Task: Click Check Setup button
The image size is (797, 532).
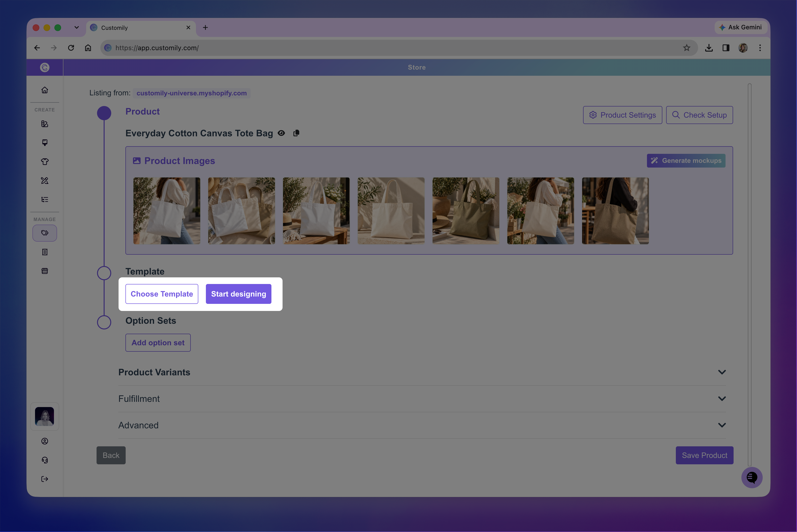Action: click(x=699, y=115)
